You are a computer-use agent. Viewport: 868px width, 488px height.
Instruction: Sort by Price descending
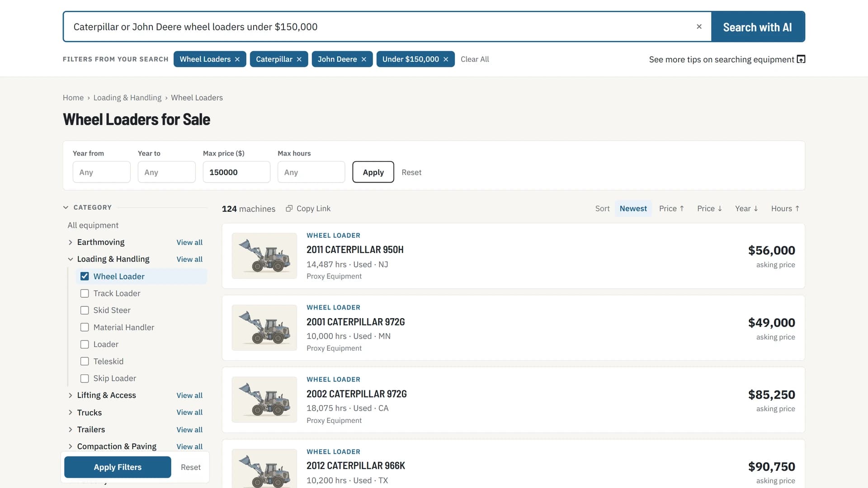click(x=709, y=208)
